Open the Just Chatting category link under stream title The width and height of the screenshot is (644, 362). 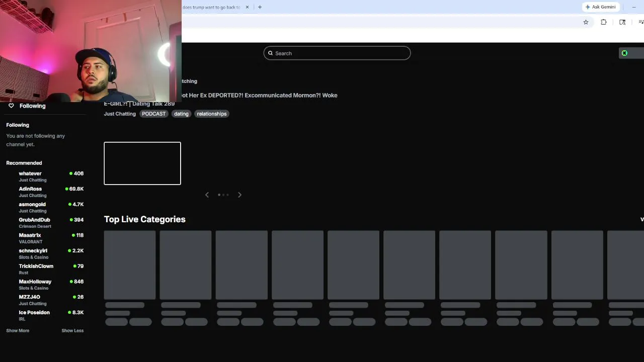120,114
